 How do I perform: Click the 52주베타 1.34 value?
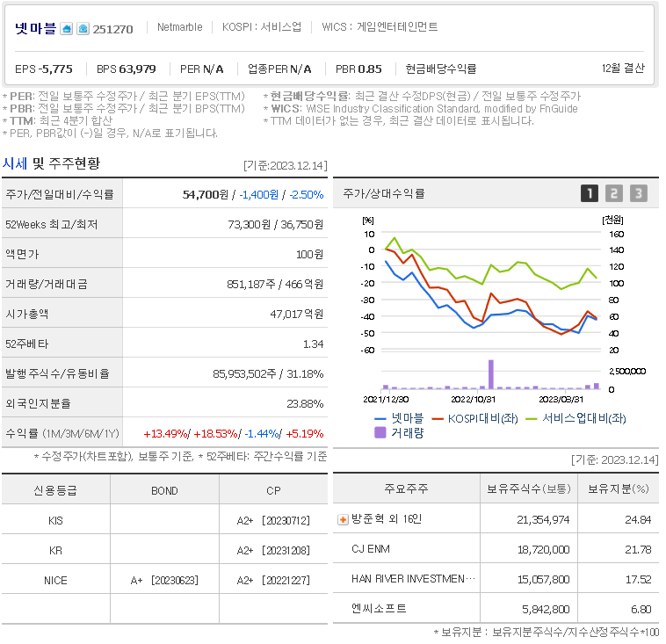pyautogui.click(x=313, y=344)
